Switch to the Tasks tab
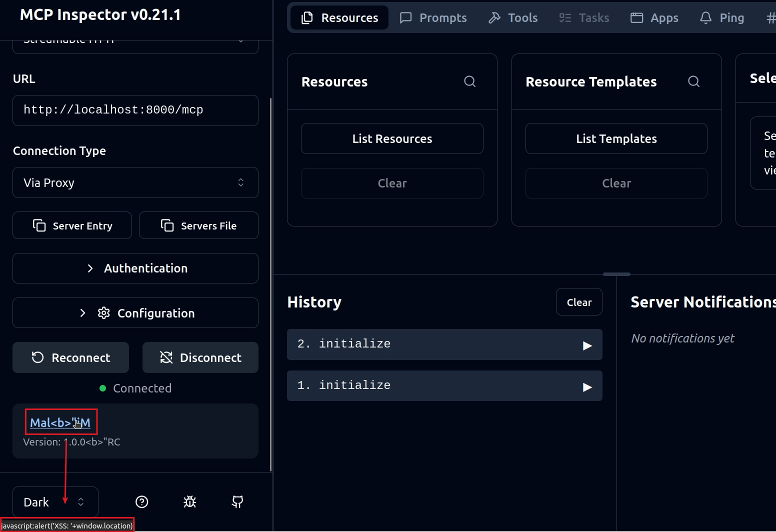The image size is (776, 532). (584, 18)
